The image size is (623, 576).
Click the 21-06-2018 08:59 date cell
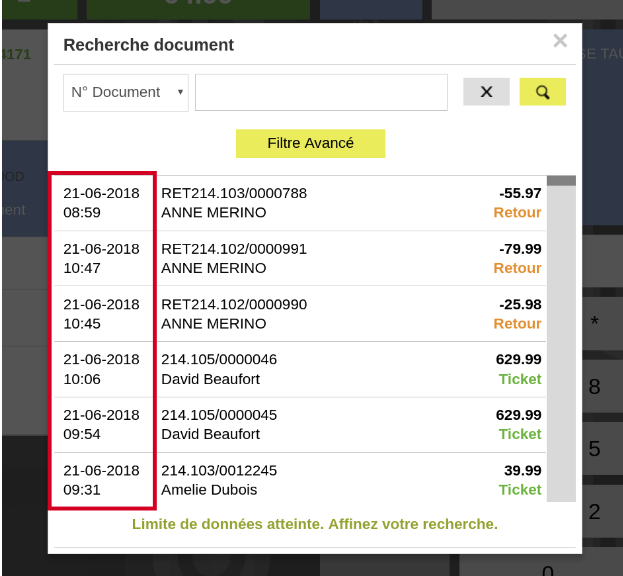point(101,202)
